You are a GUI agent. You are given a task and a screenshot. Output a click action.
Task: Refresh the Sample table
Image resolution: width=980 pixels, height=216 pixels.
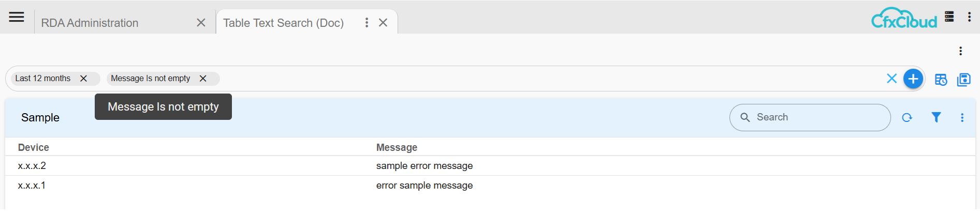tap(907, 118)
